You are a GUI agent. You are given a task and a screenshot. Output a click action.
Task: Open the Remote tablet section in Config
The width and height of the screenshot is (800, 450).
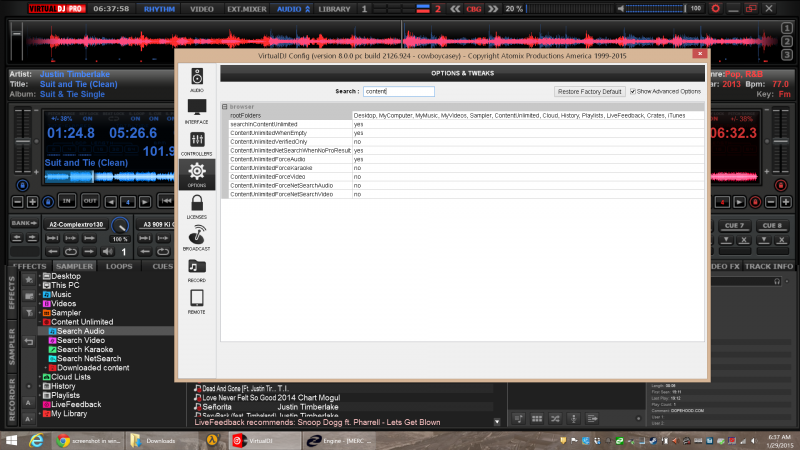coord(197,302)
